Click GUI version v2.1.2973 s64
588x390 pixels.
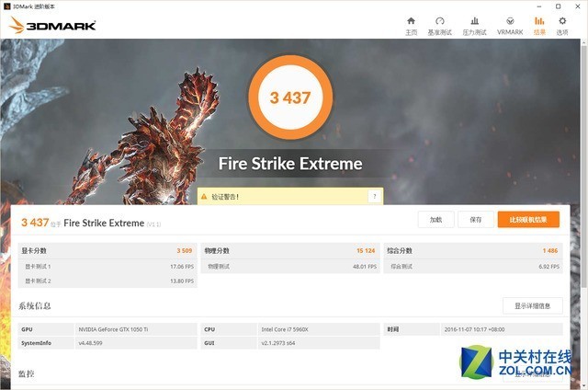277,343
